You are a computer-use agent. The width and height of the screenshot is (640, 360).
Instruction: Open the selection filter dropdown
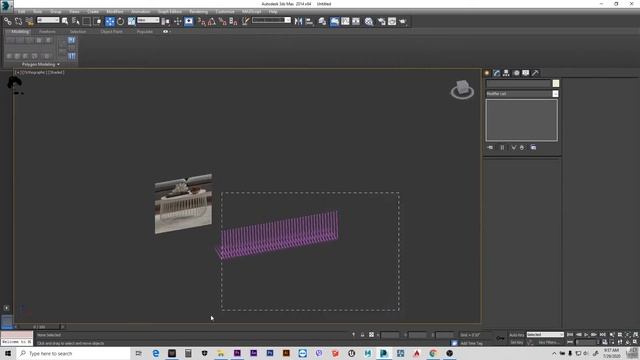pyautogui.click(x=48, y=20)
